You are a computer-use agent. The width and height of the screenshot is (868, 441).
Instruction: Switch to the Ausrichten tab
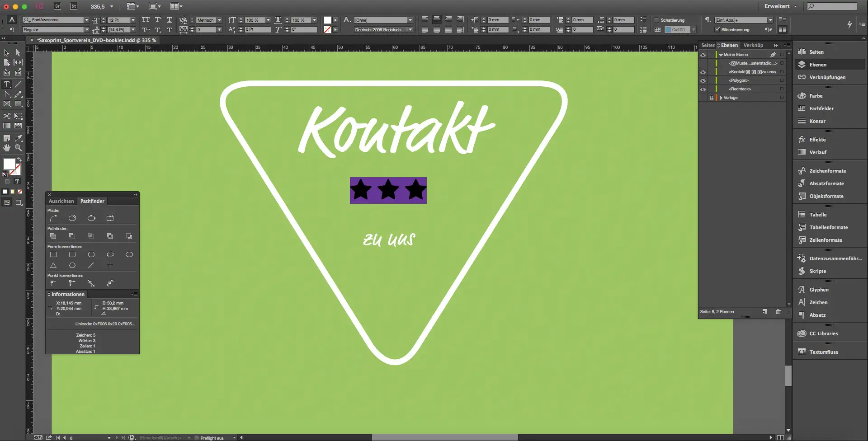(61, 202)
